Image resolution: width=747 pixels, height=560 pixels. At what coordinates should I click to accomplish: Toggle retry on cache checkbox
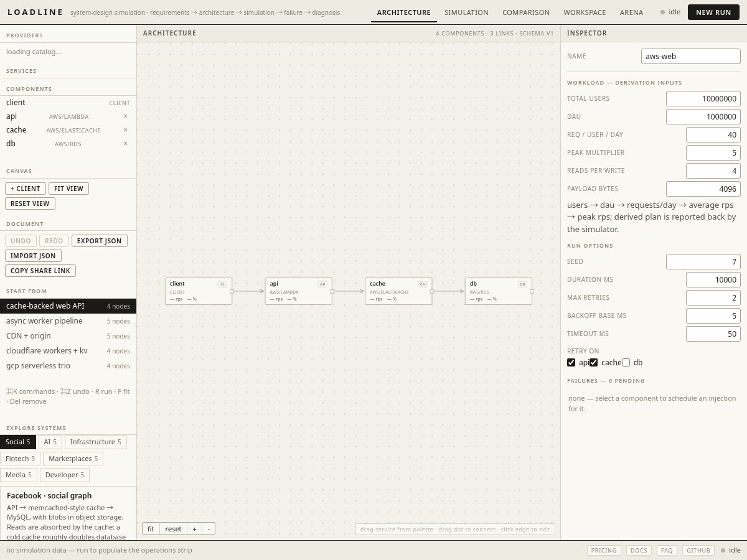594,363
